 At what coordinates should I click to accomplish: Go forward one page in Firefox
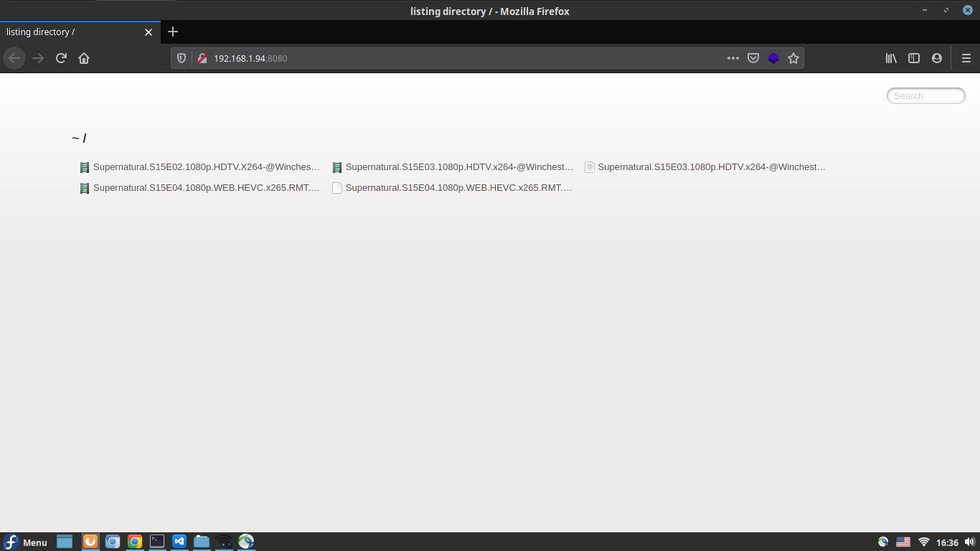pos(38,58)
